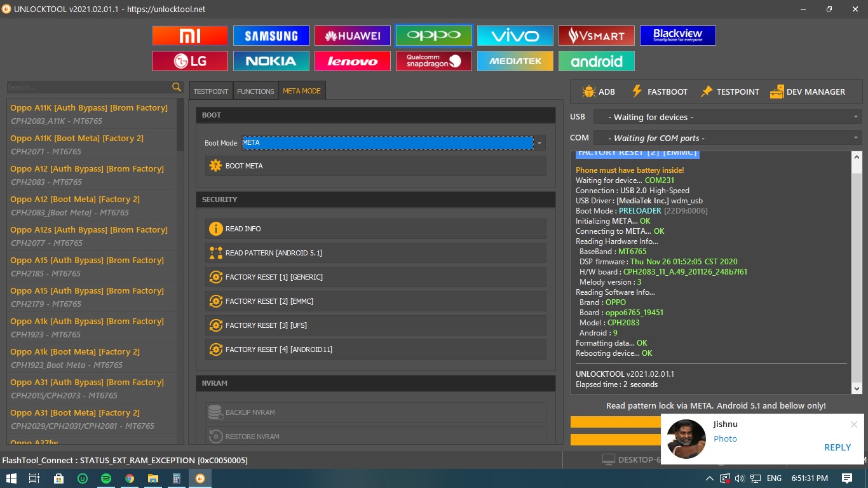Image resolution: width=868 pixels, height=488 pixels.
Task: Show hidden system tray icons
Action: tap(710, 478)
